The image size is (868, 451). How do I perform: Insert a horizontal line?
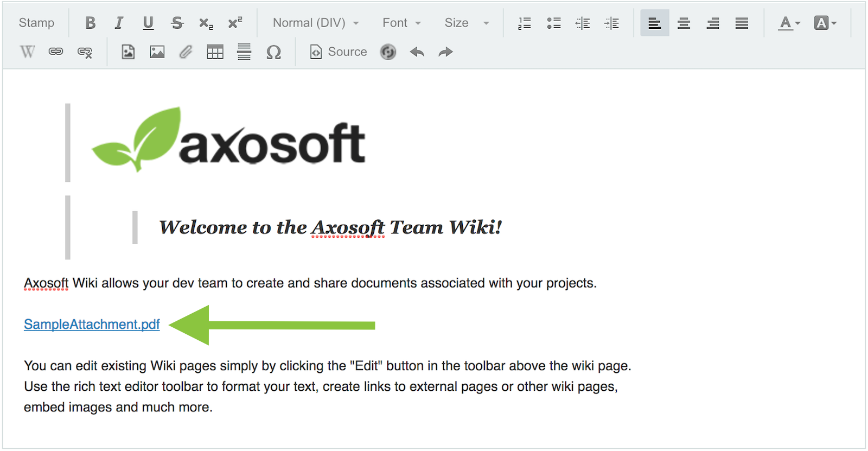click(244, 52)
